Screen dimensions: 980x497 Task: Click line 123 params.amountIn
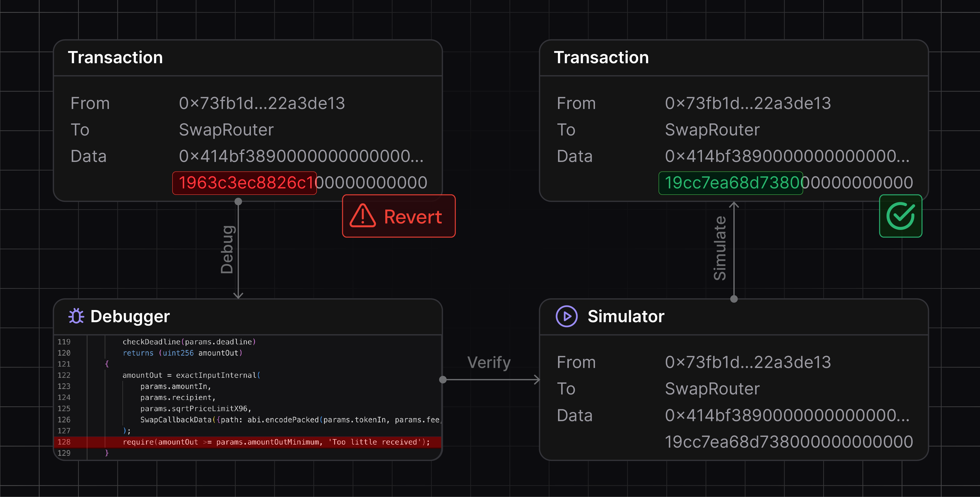[176, 387]
